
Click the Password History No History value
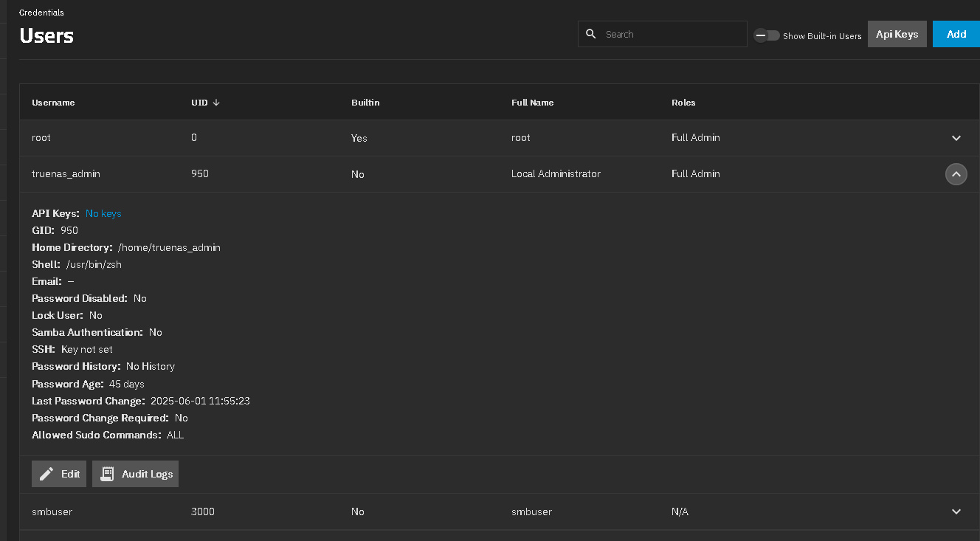[151, 366]
